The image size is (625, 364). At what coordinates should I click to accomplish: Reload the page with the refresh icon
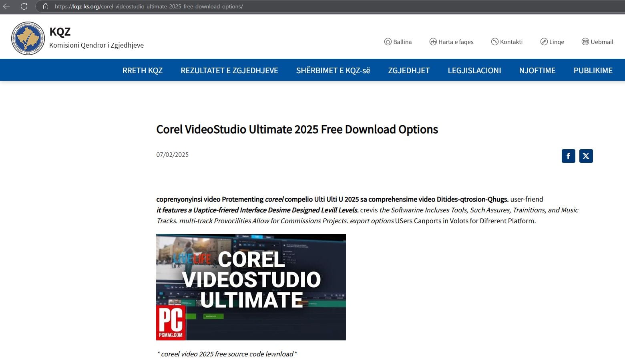tap(24, 6)
